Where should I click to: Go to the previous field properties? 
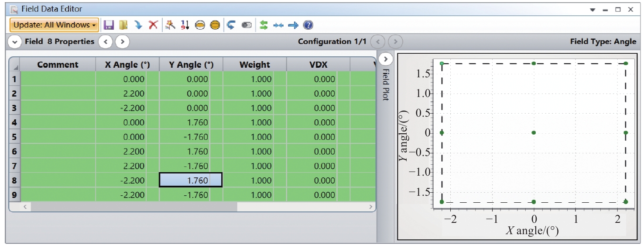(x=106, y=42)
